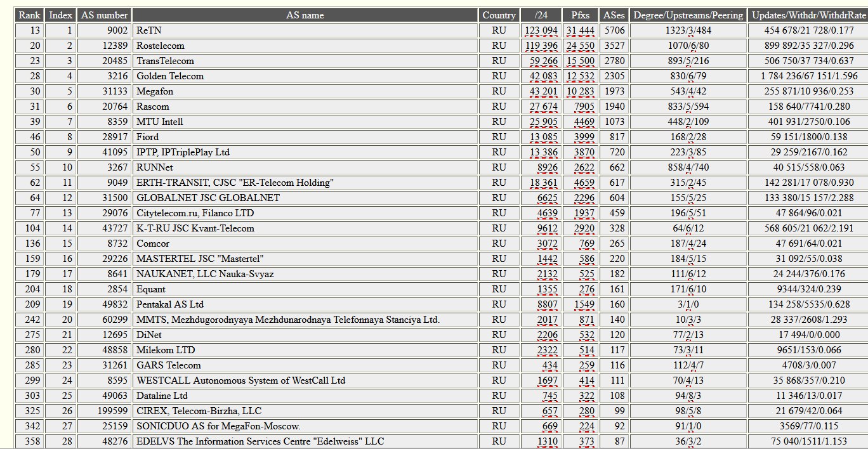Screen dimensions: 868x449
Task: Select the "TransTelecom" AS name cell
Action: (x=305, y=61)
